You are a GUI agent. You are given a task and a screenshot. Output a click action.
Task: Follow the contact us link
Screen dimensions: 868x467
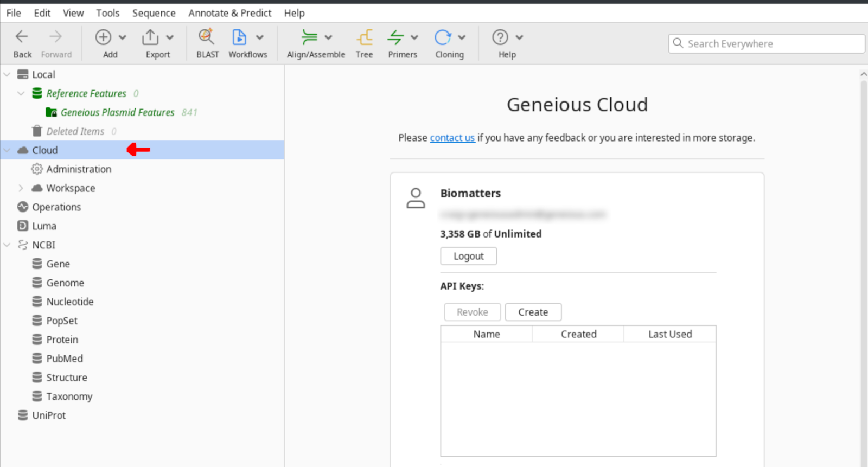[x=452, y=138]
